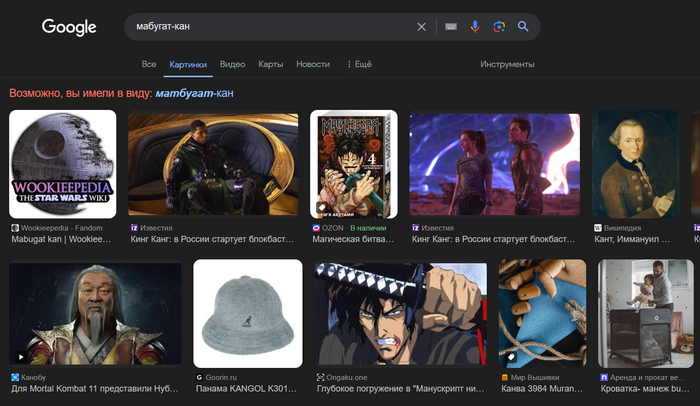
Task: Open the on-screen keyboard icon
Action: [451, 27]
